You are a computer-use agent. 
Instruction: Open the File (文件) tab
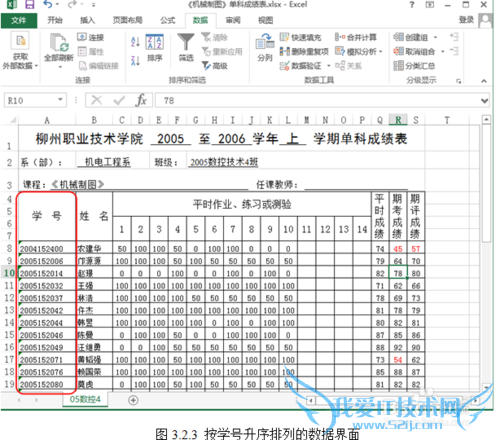[19, 21]
